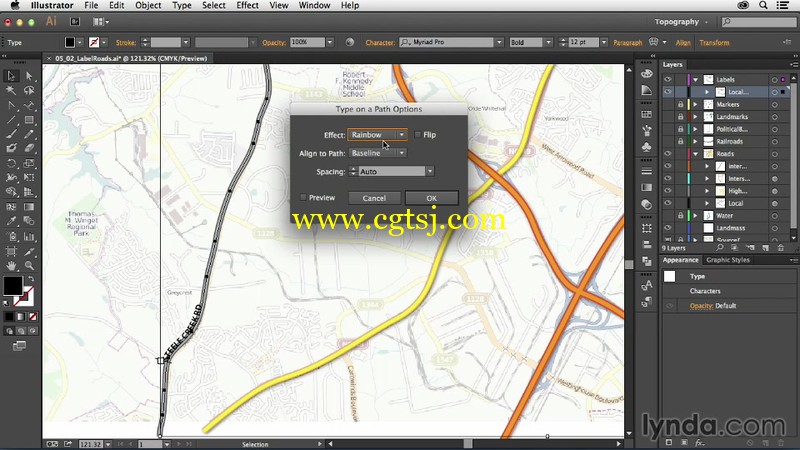Click OK in Type on a Path Options
The height and width of the screenshot is (450, 800).
coord(432,198)
